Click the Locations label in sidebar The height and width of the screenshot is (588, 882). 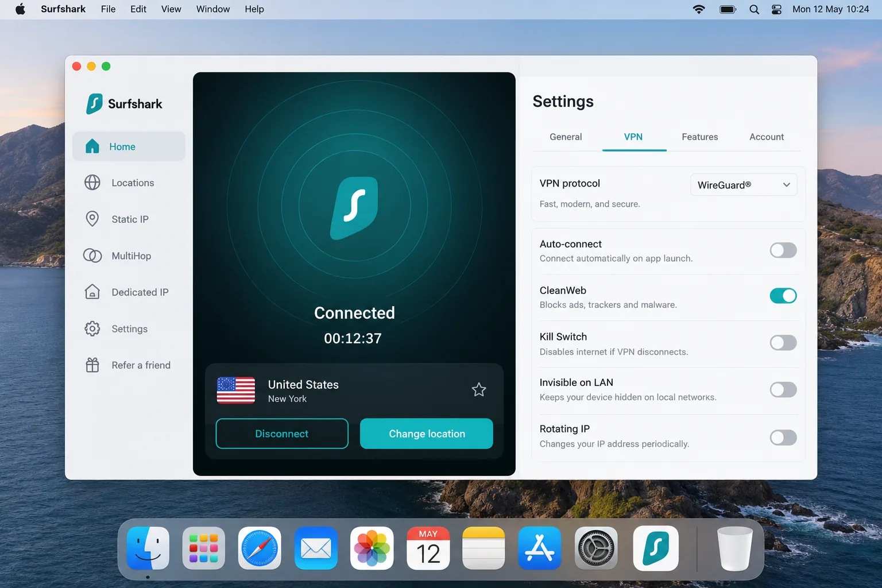point(133,183)
